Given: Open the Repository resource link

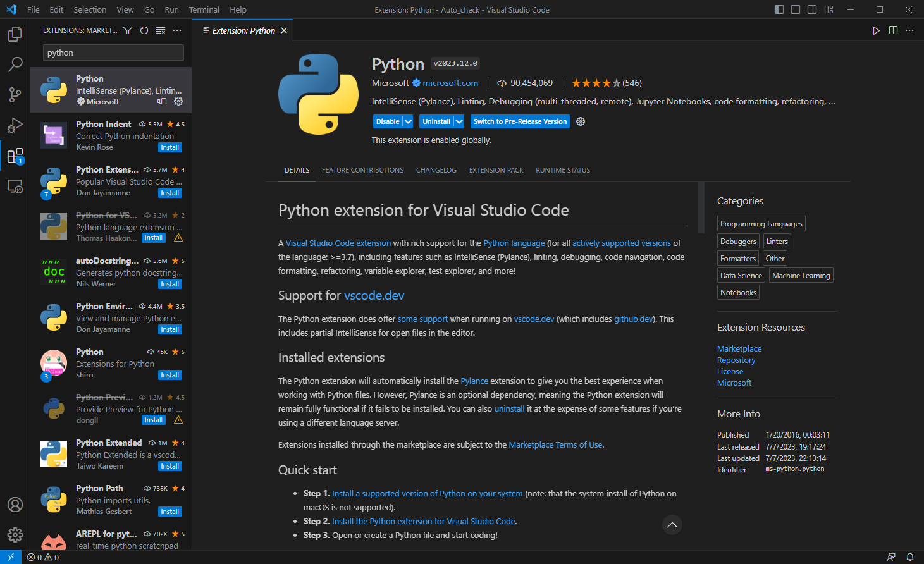Looking at the screenshot, I should (736, 360).
